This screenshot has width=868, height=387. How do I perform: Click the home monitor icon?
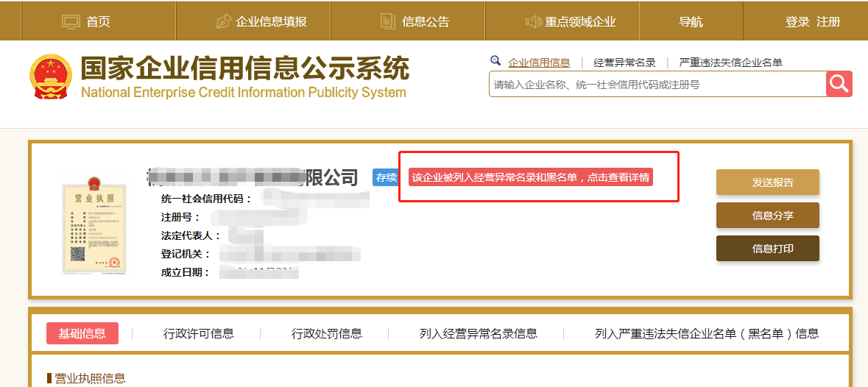pyautogui.click(x=71, y=21)
